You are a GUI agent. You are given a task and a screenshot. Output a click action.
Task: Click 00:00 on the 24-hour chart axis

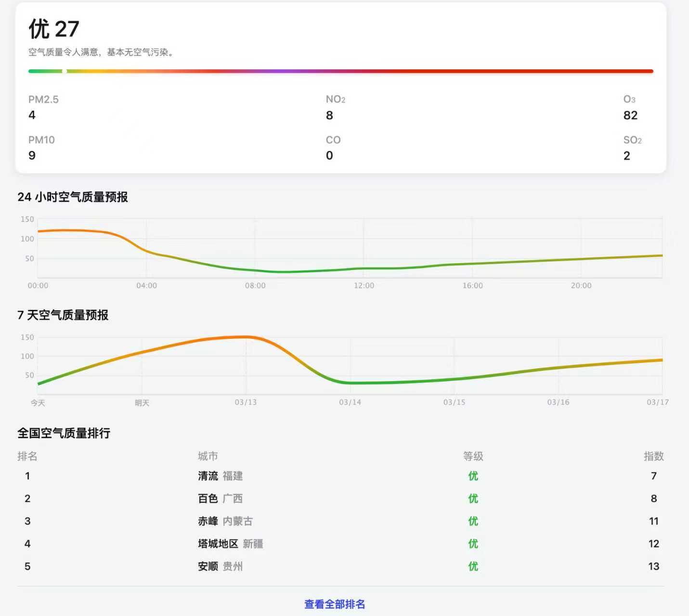coord(38,285)
